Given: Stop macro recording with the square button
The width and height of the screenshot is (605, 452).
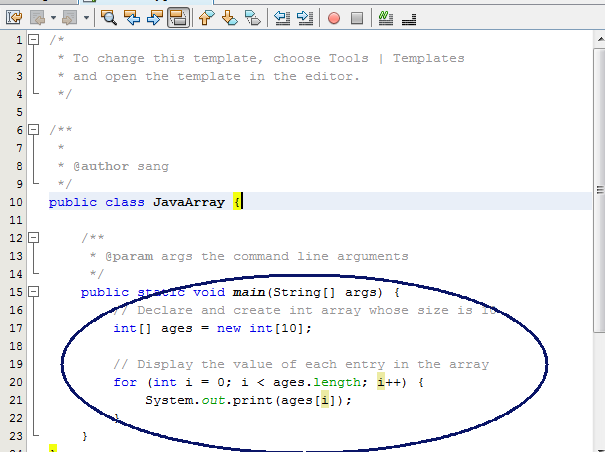Looking at the screenshot, I should point(357,17).
